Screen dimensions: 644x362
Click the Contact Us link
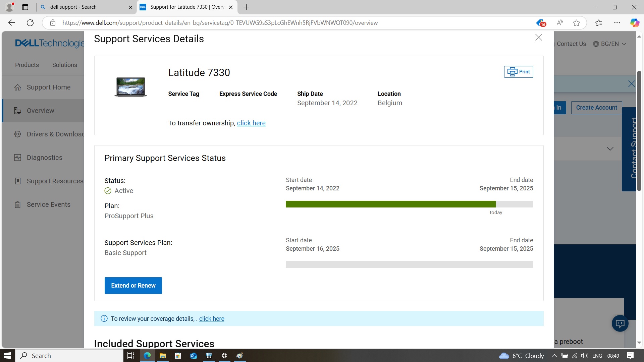click(571, 44)
